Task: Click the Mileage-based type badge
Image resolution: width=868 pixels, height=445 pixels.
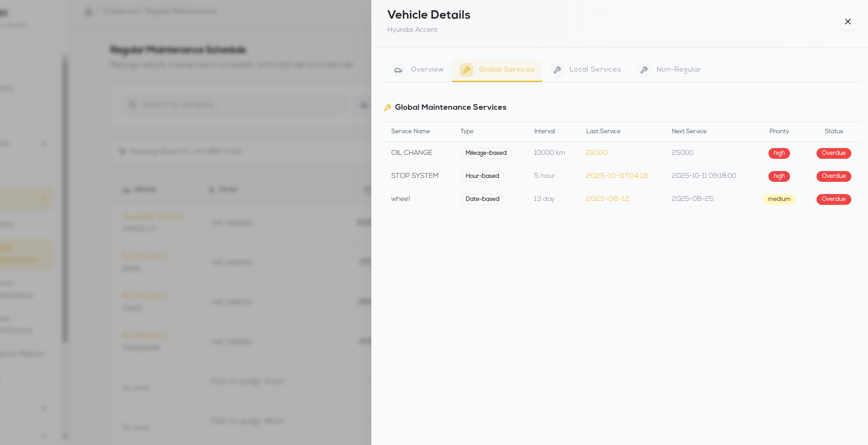Action: [485, 153]
